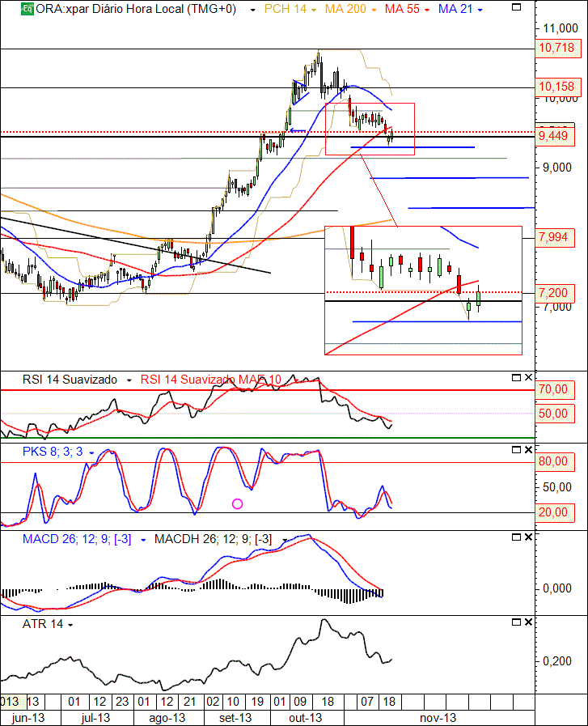The width and height of the screenshot is (588, 726).
Task: Open the PCH 14 indicator dropdown
Action: pos(314,10)
